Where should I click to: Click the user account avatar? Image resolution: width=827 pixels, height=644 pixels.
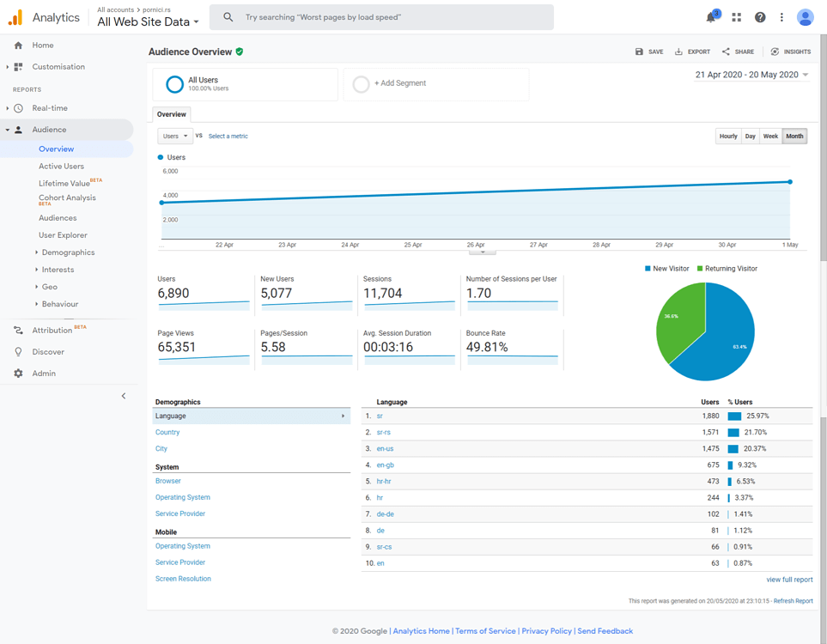[805, 17]
